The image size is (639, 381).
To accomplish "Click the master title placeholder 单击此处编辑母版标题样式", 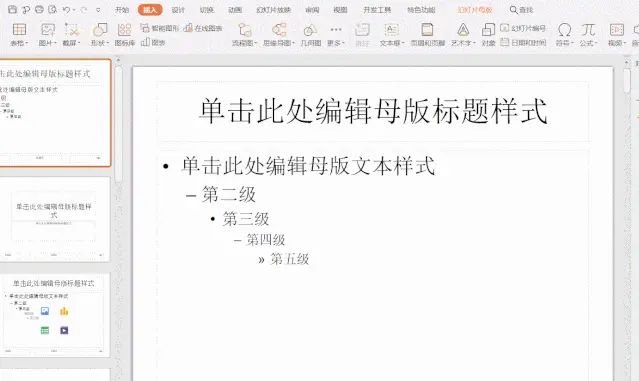I will pyautogui.click(x=373, y=110).
